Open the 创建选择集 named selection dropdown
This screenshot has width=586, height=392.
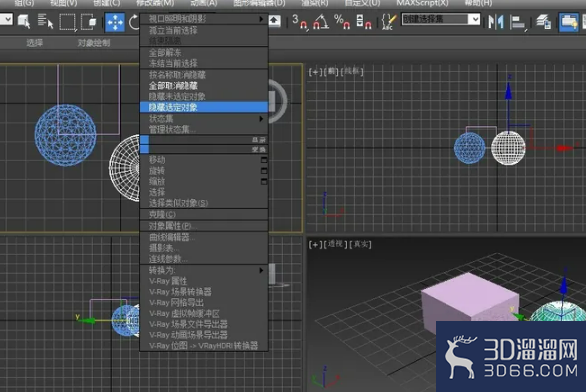(x=441, y=19)
